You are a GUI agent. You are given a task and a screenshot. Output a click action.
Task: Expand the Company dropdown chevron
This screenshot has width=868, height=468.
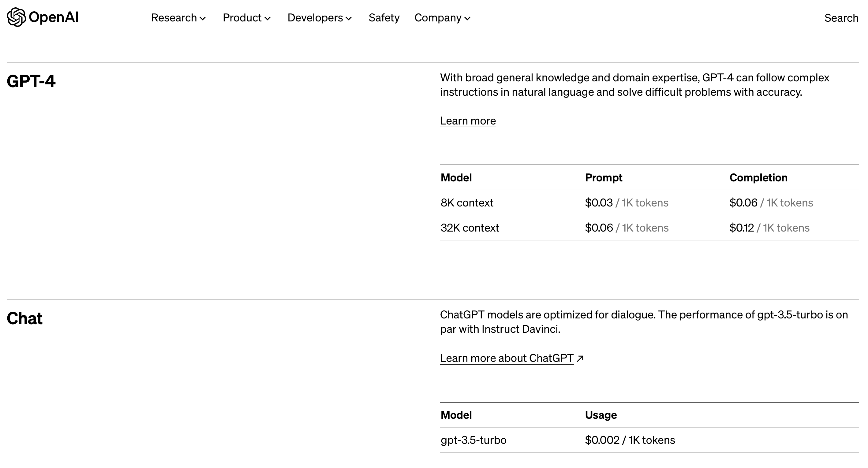coord(467,19)
